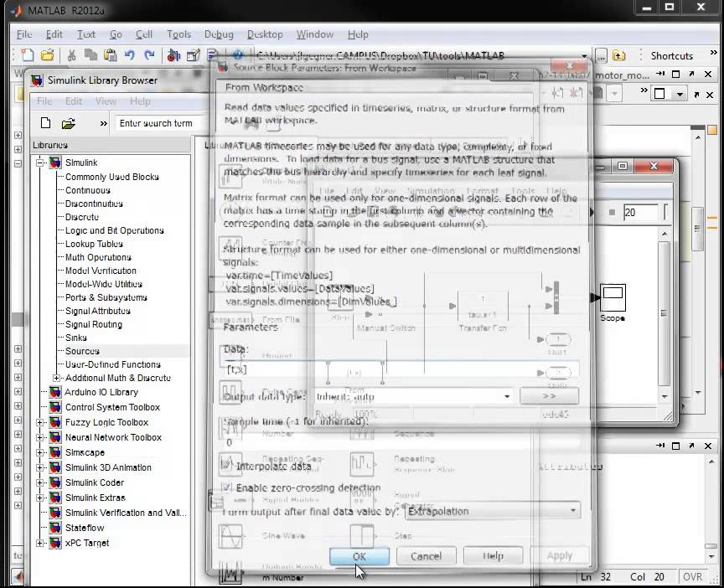Select Sources in the library tree
Viewport: 724px width, 588px height.
tap(82, 351)
